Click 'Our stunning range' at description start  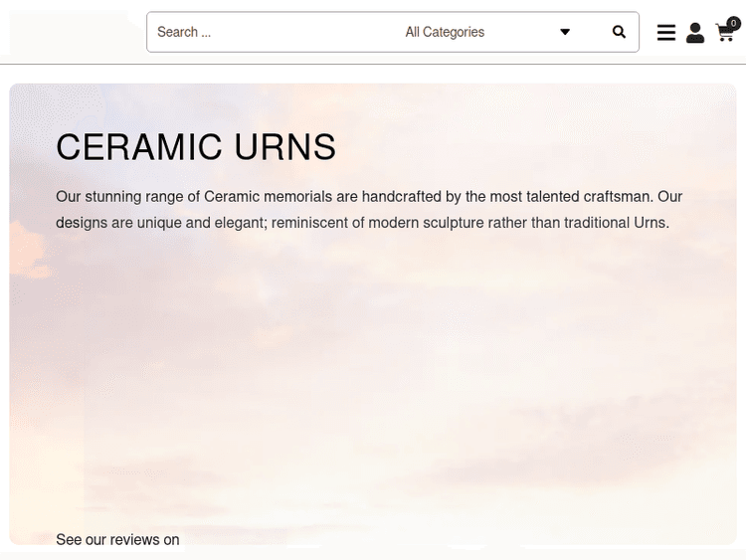tap(111, 196)
